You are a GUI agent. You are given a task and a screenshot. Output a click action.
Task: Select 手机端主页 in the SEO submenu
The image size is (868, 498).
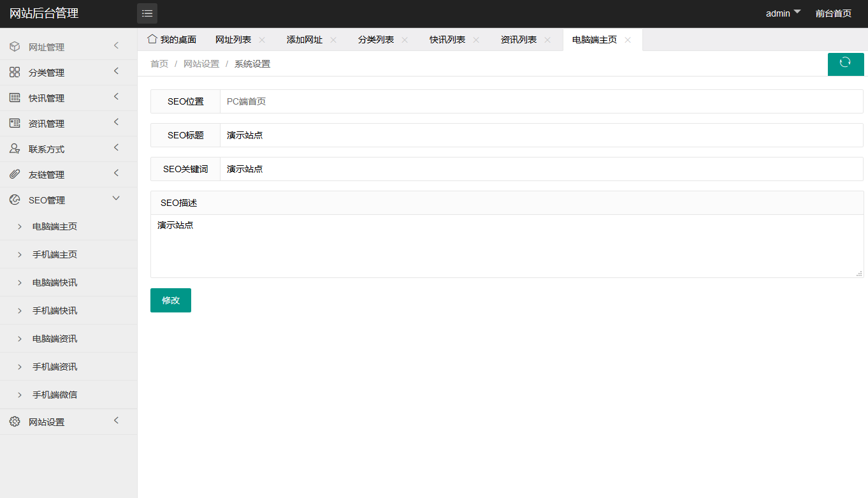tap(55, 254)
